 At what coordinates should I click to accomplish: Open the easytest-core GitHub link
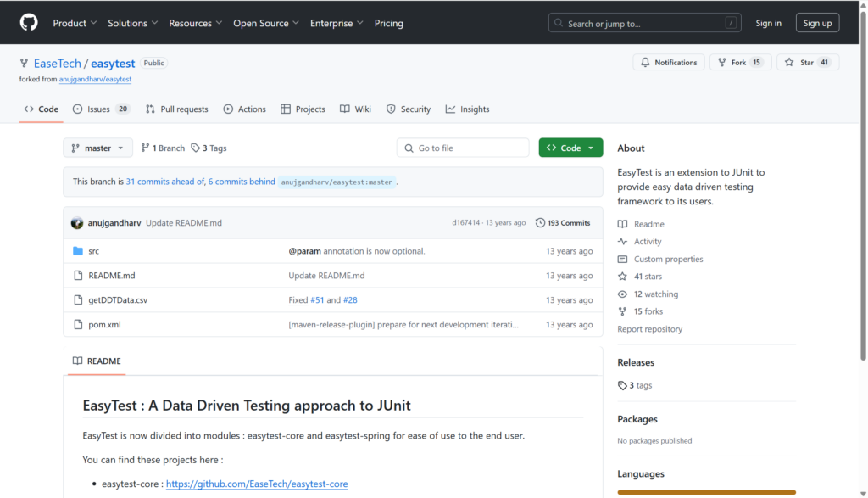257,484
